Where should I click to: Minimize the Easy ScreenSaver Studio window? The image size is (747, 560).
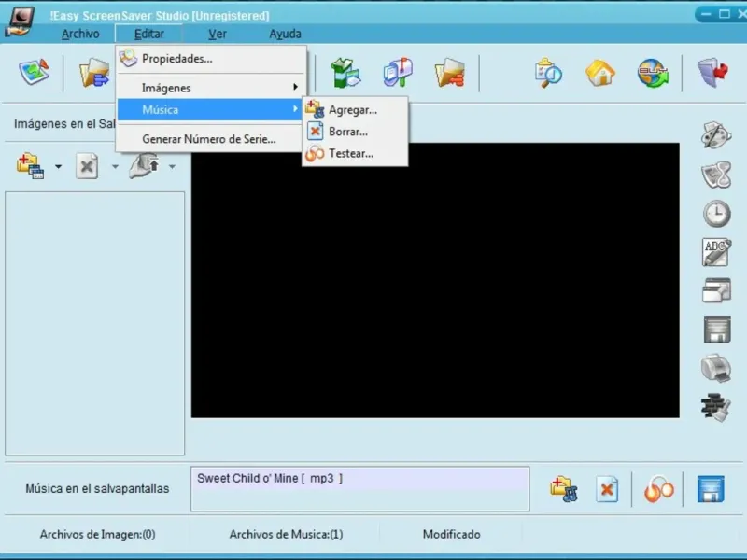click(706, 14)
